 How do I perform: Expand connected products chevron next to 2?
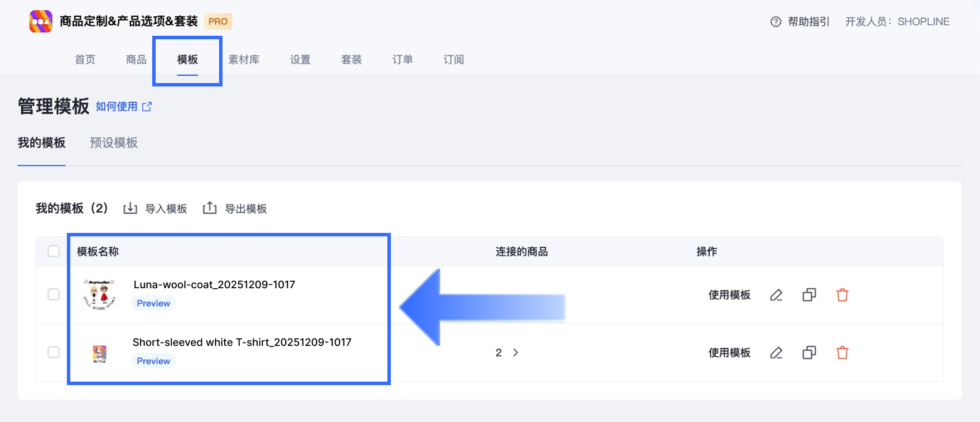tap(515, 352)
